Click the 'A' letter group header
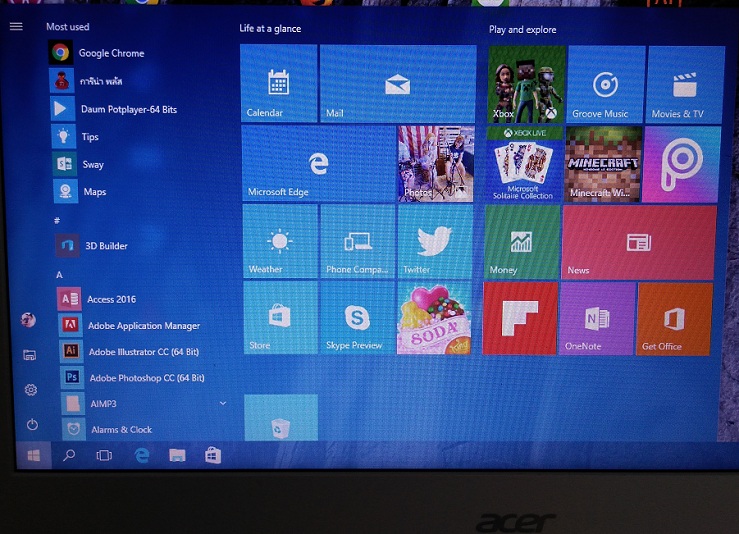Viewport: 739px width, 534px height. tap(59, 274)
